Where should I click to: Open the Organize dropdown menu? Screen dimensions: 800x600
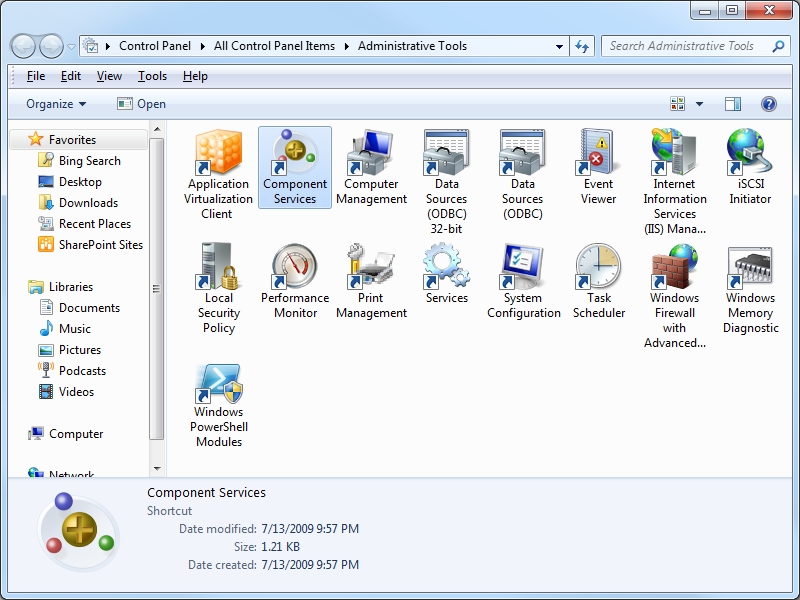[x=56, y=104]
